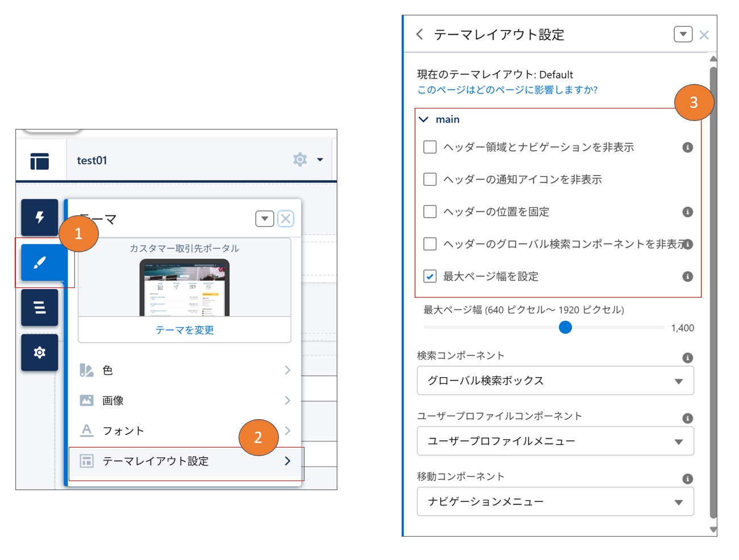739x560 pixels.
Task: Open テーマレイアウト設定 menu item
Action: coord(185,461)
